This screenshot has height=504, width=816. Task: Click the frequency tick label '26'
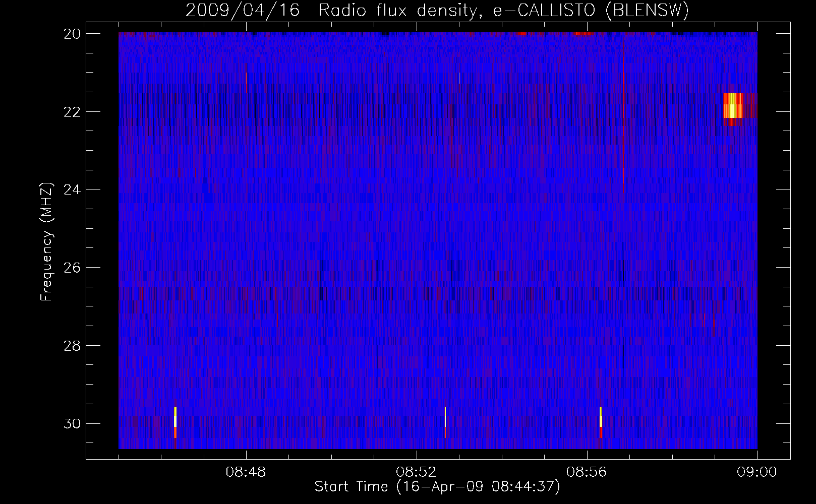point(72,267)
